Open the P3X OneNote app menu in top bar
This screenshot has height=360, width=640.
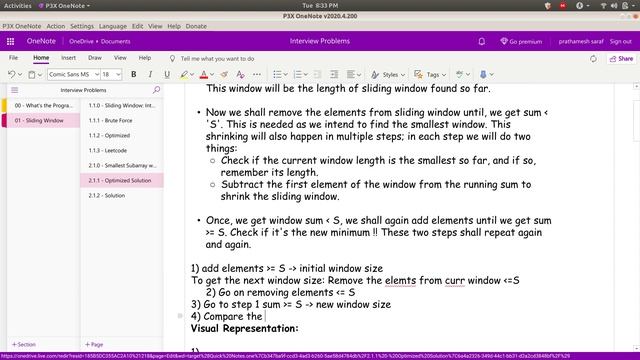[x=64, y=6]
